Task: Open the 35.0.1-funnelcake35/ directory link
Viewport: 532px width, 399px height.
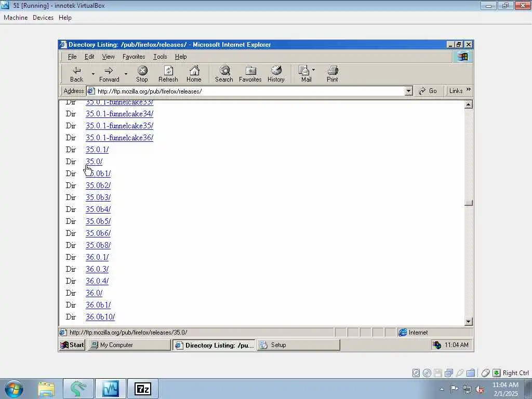Action: coord(119,126)
